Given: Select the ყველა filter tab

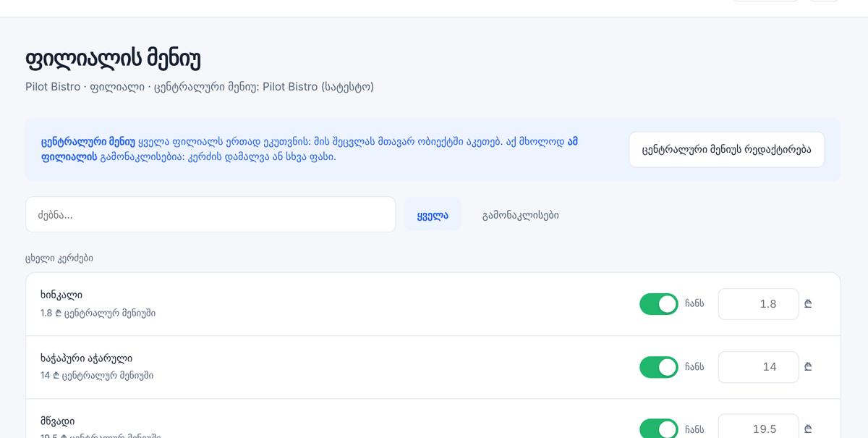Looking at the screenshot, I should pos(433,214).
